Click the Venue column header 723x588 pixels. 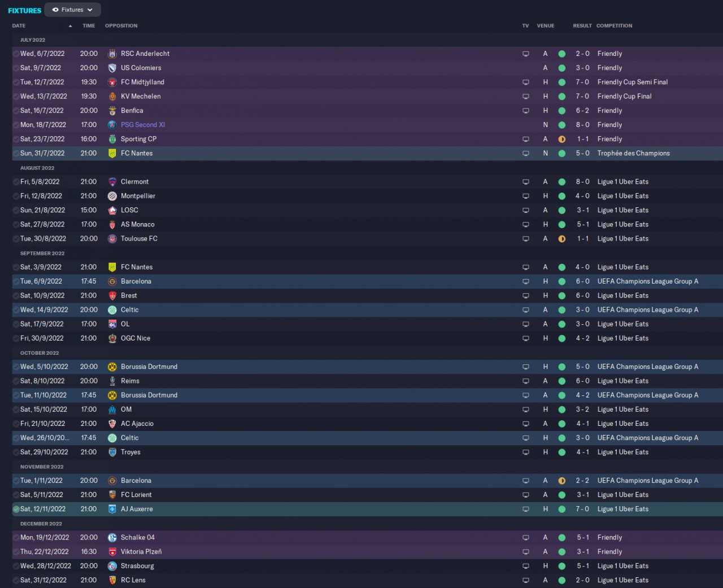(545, 26)
